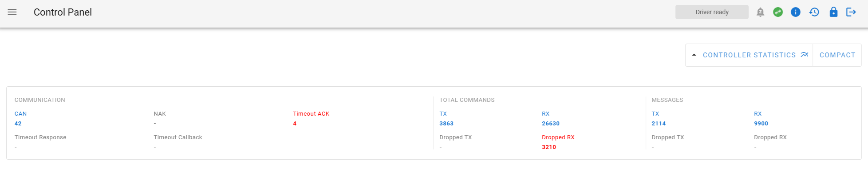This screenshot has width=868, height=181.
Task: Click the red Timeout ACK statistic
Action: pyautogui.click(x=311, y=114)
